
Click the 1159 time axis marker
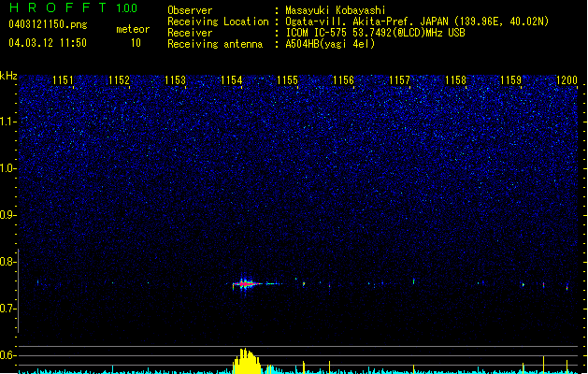coord(511,80)
